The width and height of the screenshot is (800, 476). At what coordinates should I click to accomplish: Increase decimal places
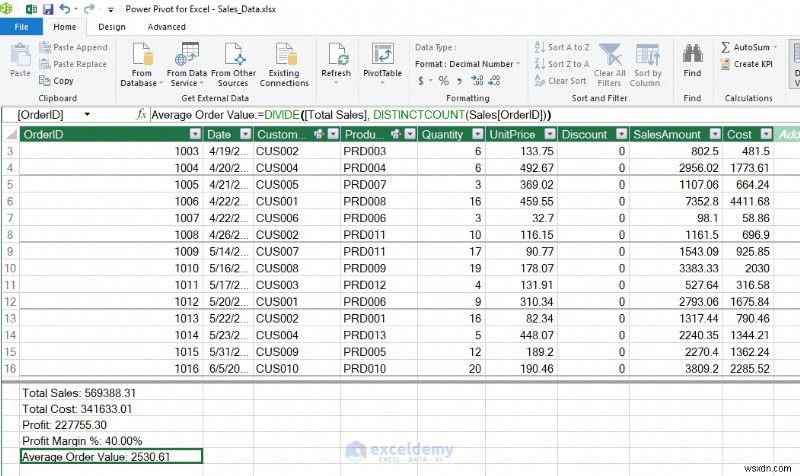tap(477, 81)
